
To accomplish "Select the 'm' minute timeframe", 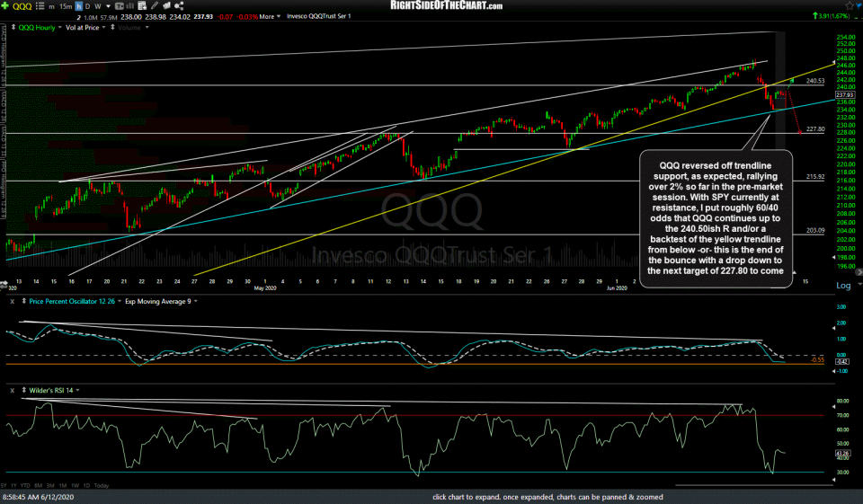I will coord(52,6).
